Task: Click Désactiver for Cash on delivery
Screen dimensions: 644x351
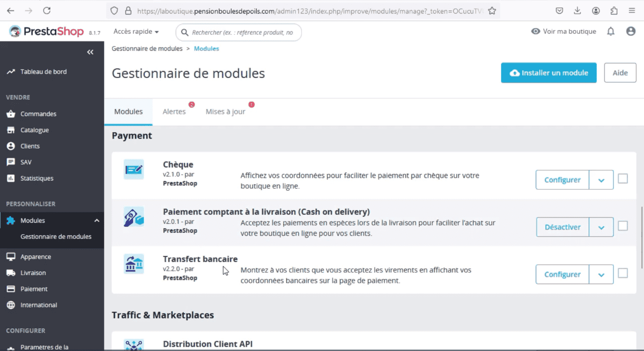Action: [x=562, y=227]
